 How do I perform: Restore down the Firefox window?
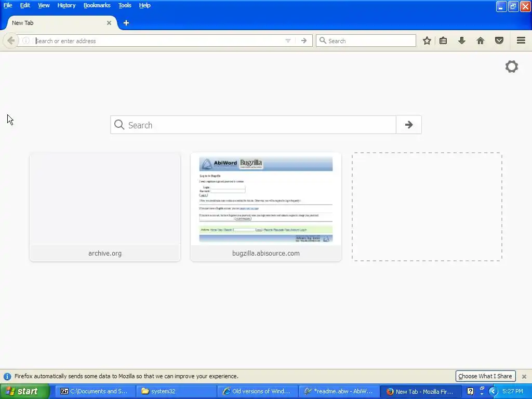pyautogui.click(x=513, y=6)
